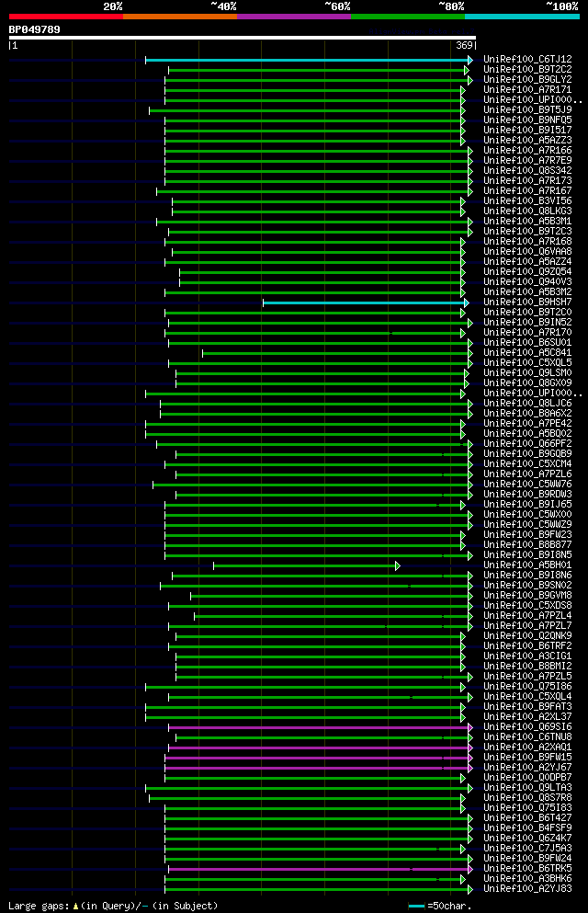
Task: Open hit UniRef100_B9NFQ5
Action: [527, 120]
